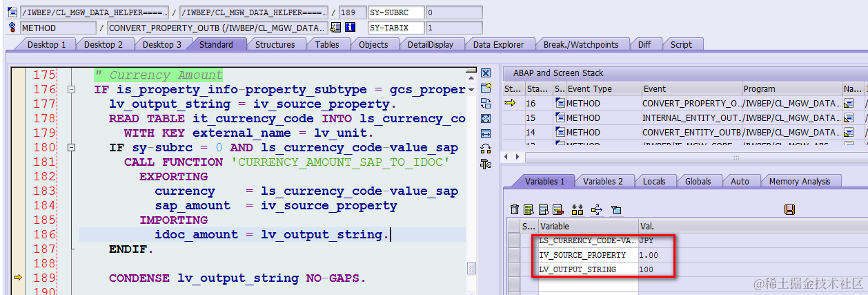Open navigation icon for stack level 15 row
This screenshot has width=868, height=295.
pos(849,118)
